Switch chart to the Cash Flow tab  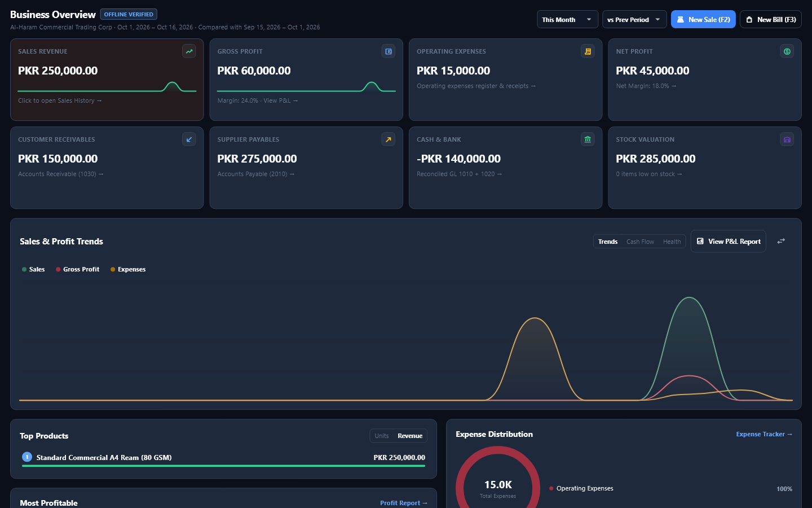point(640,242)
